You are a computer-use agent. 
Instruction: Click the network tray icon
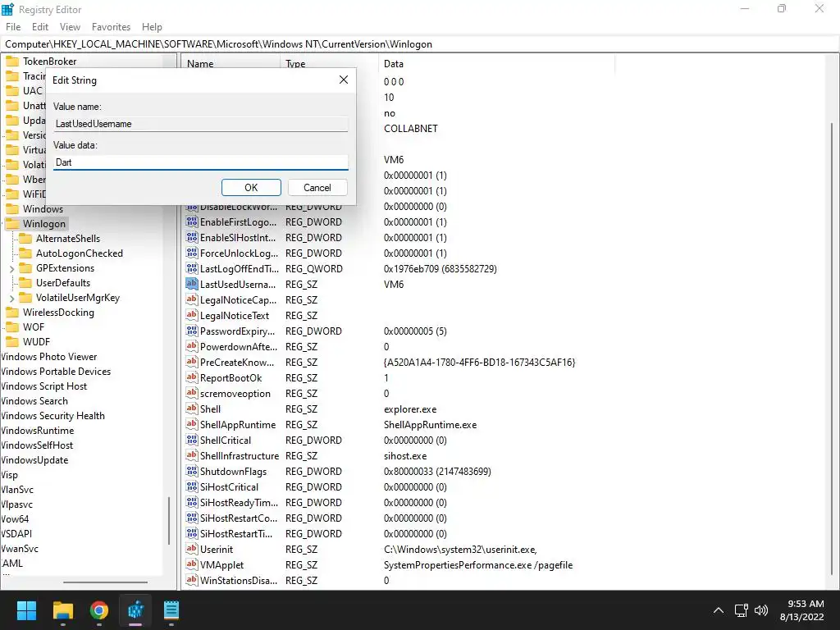click(741, 610)
